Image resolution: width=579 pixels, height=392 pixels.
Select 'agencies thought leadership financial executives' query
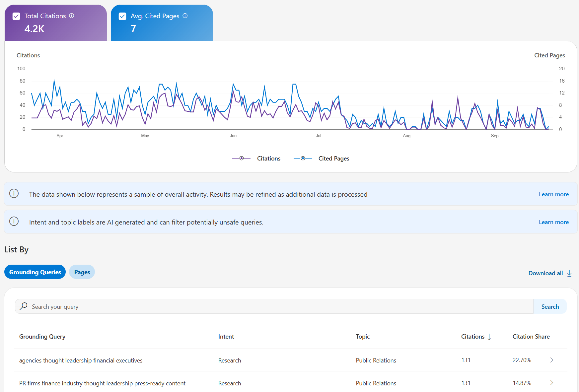81,360
